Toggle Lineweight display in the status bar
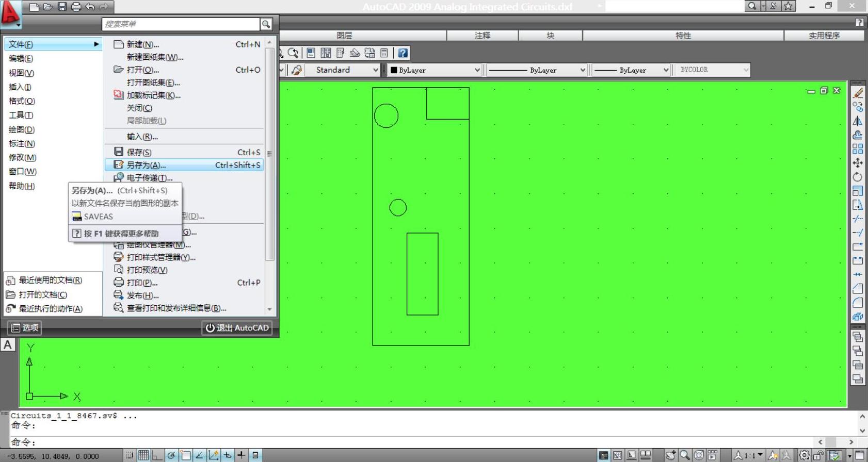This screenshot has width=868, height=462. (241, 455)
